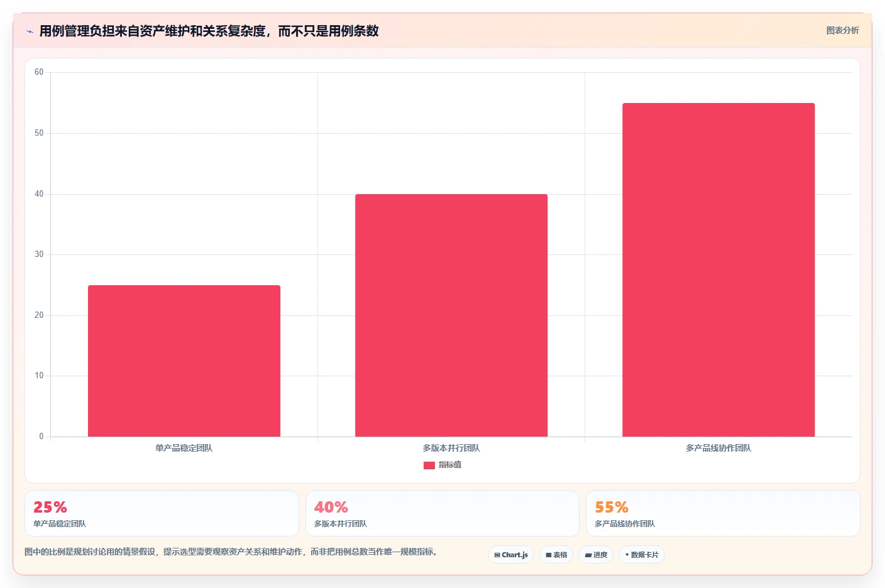The height and width of the screenshot is (588, 885).
Task: Click the 25% data card value
Action: click(x=50, y=507)
